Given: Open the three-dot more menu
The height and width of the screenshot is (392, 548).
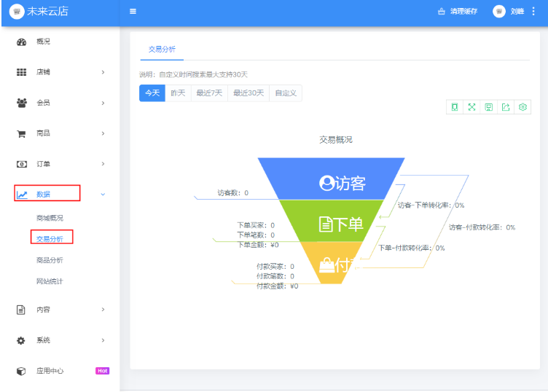Looking at the screenshot, I should [x=533, y=12].
